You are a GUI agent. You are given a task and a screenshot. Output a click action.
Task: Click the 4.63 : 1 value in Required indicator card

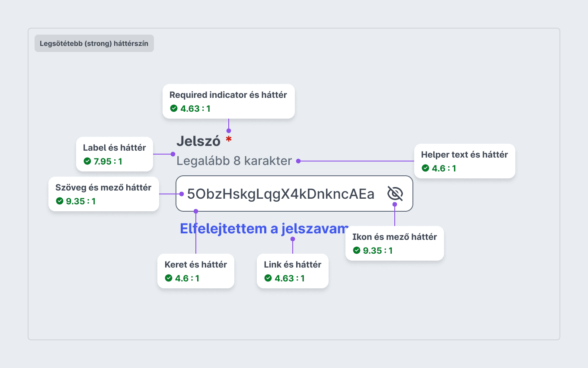pyautogui.click(x=195, y=109)
